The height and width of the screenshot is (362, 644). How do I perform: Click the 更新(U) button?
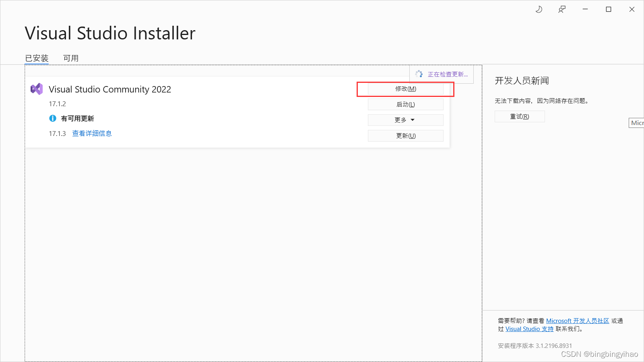click(x=406, y=136)
